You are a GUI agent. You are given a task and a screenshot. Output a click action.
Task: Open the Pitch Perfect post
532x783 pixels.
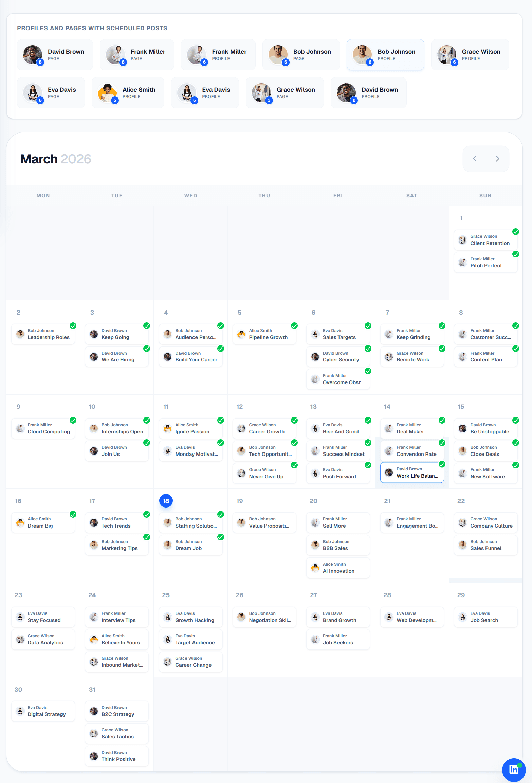[485, 262]
